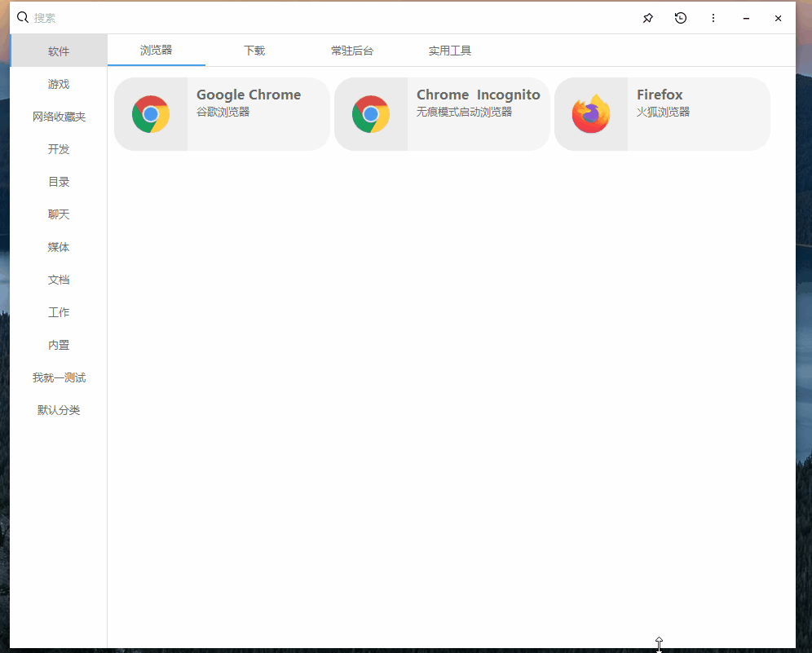Open the three-dot more menu

click(x=713, y=18)
